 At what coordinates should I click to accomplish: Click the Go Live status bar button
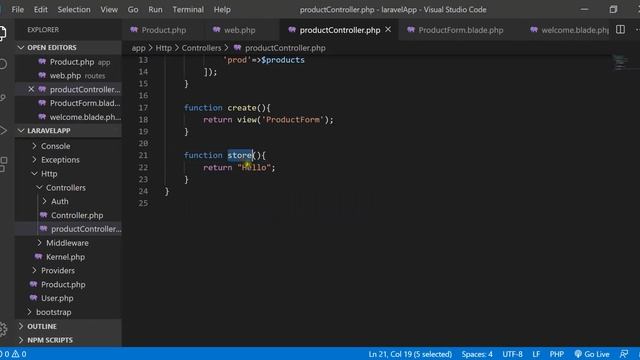click(x=592, y=354)
